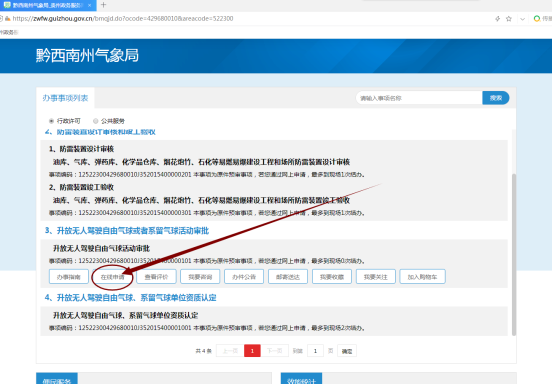Click the 上一页 pagination button
553x385 pixels.
click(230, 351)
